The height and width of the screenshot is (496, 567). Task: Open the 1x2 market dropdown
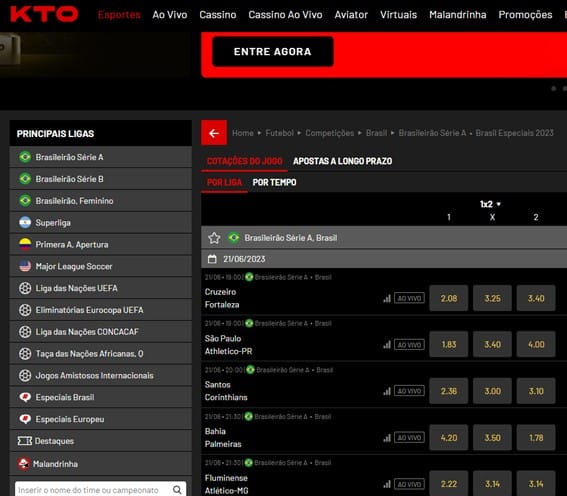pos(490,204)
